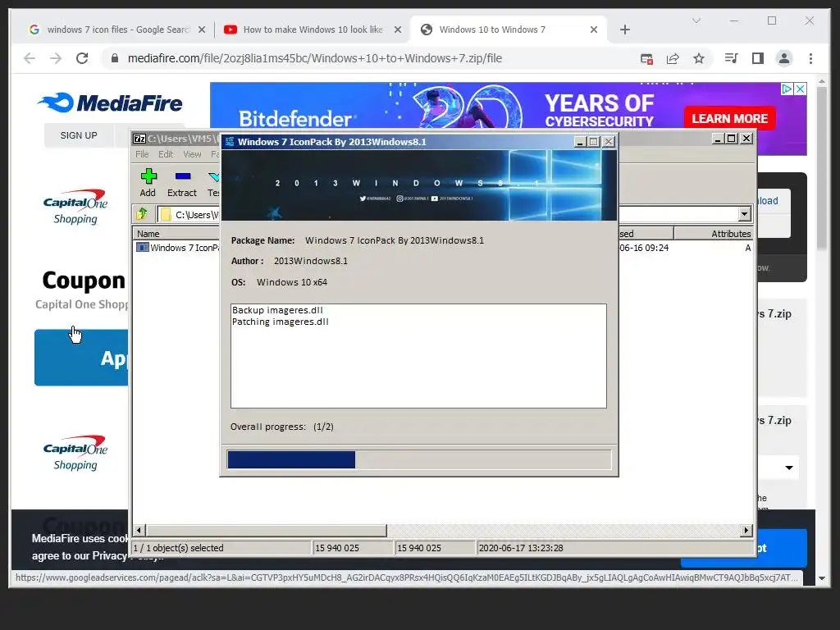The image size is (840, 630).
Task: Go back in Chrome browser
Action: (30, 58)
